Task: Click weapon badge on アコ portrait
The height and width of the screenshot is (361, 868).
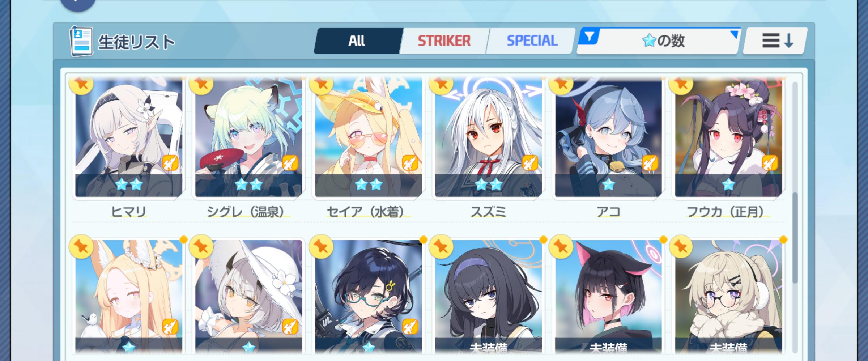Action: (650, 163)
